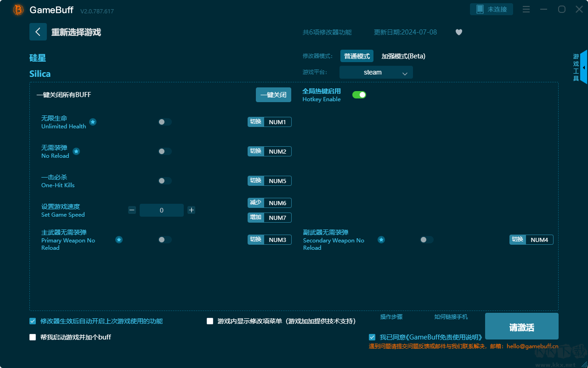Uncheck the GameBuff disclaimer agreement checkbox

(372, 337)
